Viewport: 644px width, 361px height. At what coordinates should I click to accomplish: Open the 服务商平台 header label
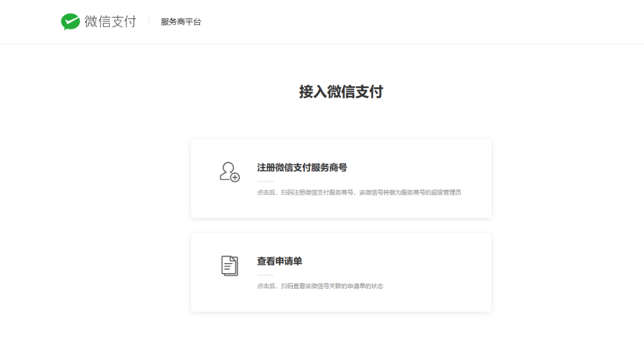[x=181, y=22]
